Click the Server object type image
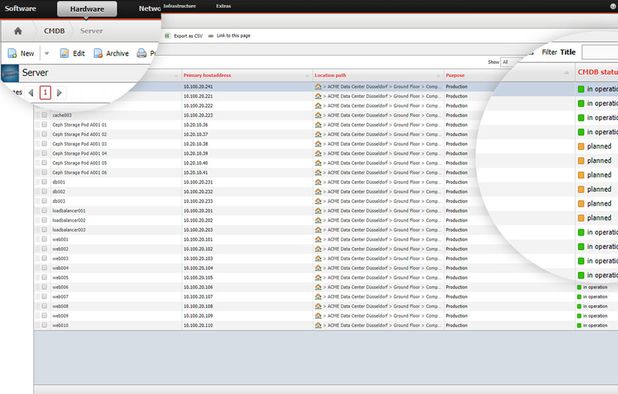 click(10, 73)
